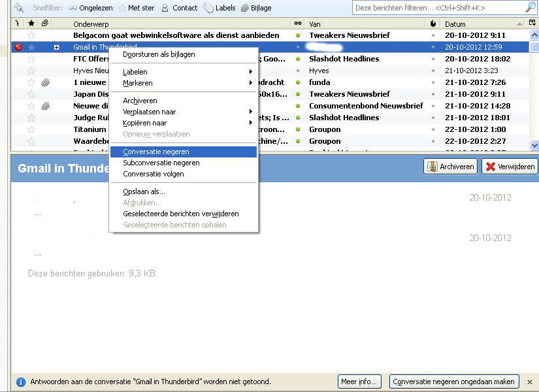Click the Archiveren button
539x392 pixels.
[450, 167]
